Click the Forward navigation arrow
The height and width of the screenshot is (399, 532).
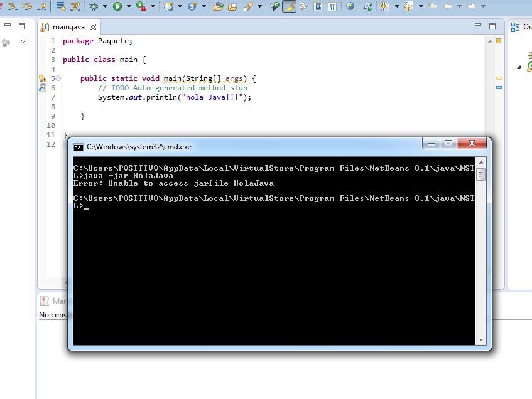[472, 6]
